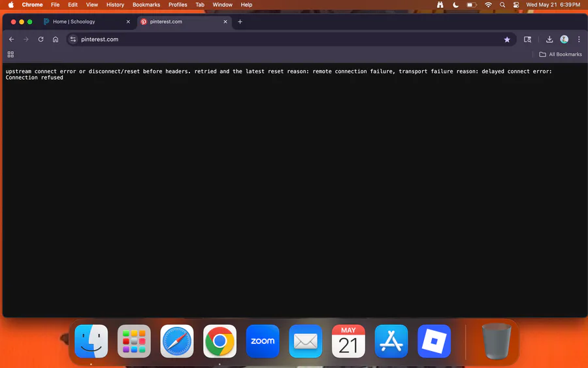
Task: Open the home page button
Action: tap(56, 39)
